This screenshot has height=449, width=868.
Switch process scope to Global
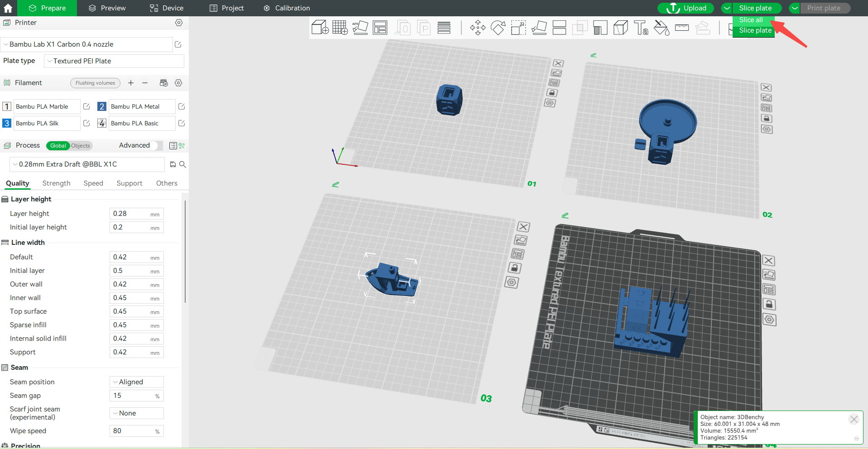(58, 146)
